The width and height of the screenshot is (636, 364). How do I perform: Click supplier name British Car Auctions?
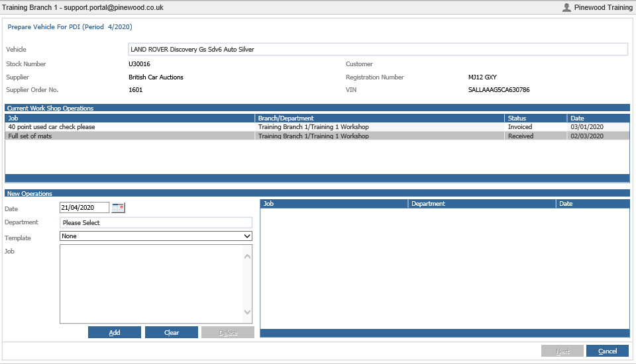click(156, 77)
